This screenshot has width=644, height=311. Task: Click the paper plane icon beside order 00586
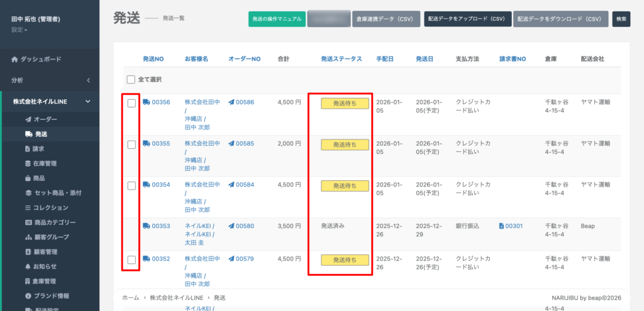[231, 102]
